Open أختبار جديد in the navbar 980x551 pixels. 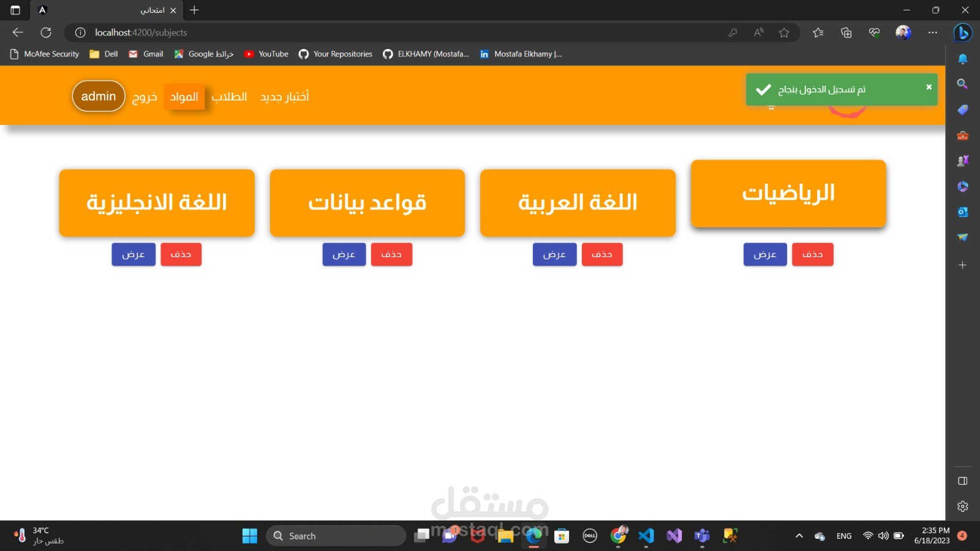click(x=285, y=97)
